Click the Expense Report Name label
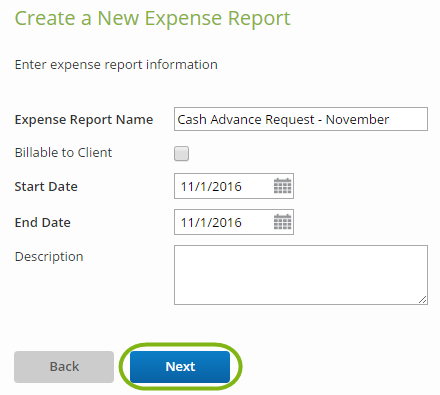Image resolution: width=440 pixels, height=395 pixels. pos(84,120)
